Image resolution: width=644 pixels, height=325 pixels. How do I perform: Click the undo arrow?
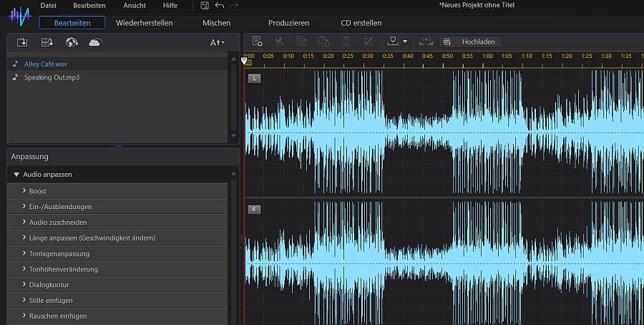pyautogui.click(x=219, y=6)
